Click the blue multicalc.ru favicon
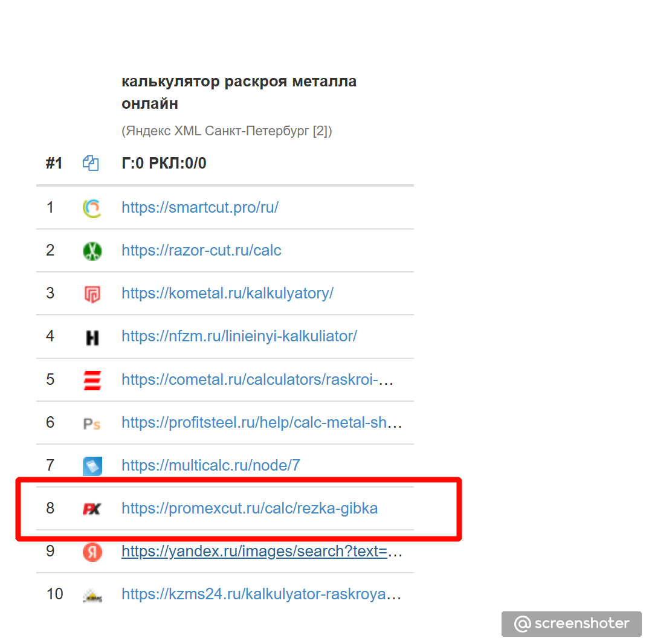 pyautogui.click(x=92, y=466)
